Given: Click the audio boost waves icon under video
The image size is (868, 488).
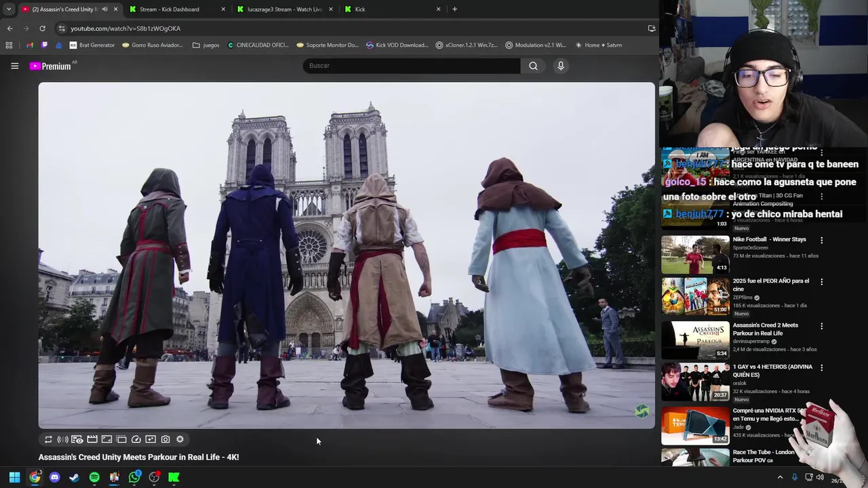Looking at the screenshot, I should (62, 439).
